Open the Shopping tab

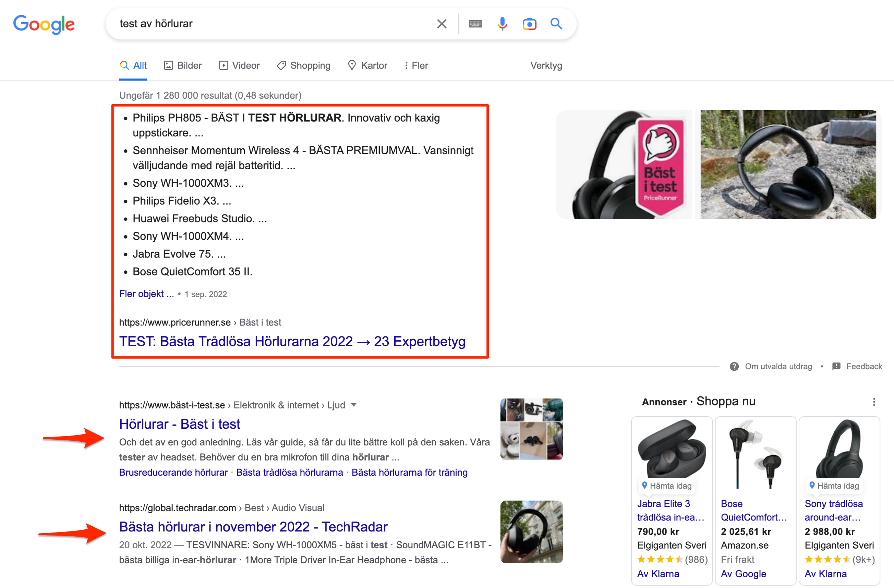pos(303,65)
